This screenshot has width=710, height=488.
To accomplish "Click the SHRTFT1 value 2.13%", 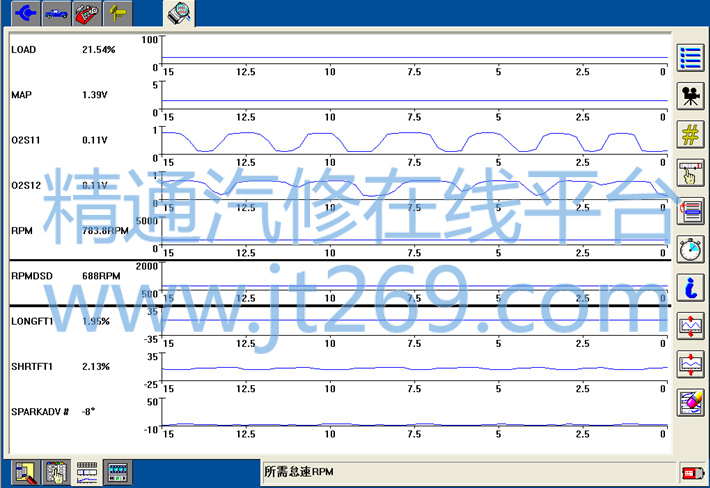I will tap(96, 367).
